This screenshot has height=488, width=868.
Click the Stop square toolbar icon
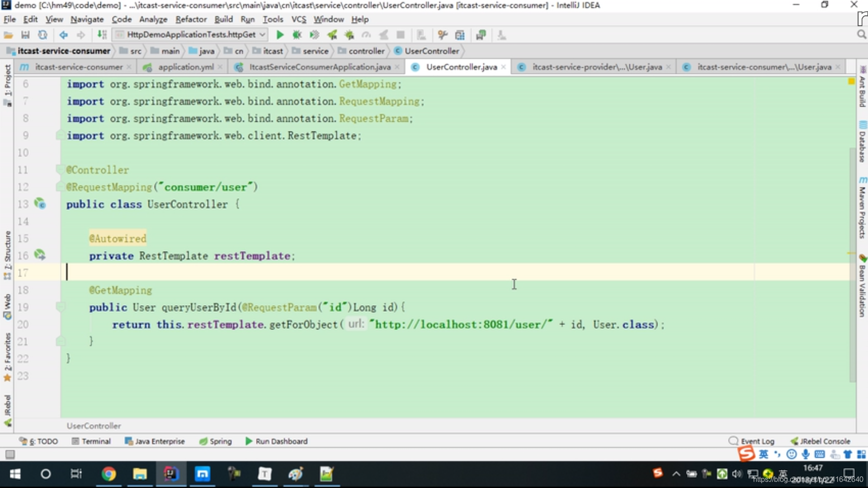[401, 35]
